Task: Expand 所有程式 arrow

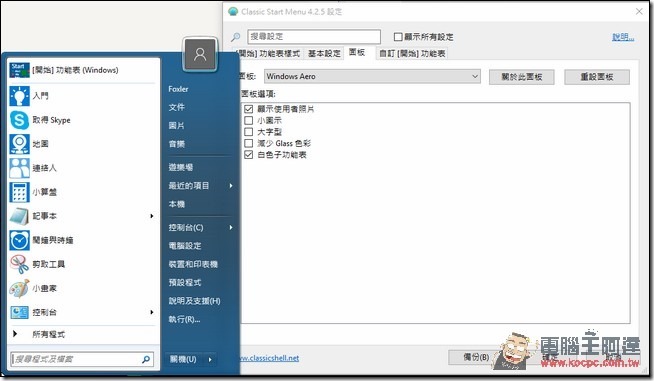Action: (15, 333)
